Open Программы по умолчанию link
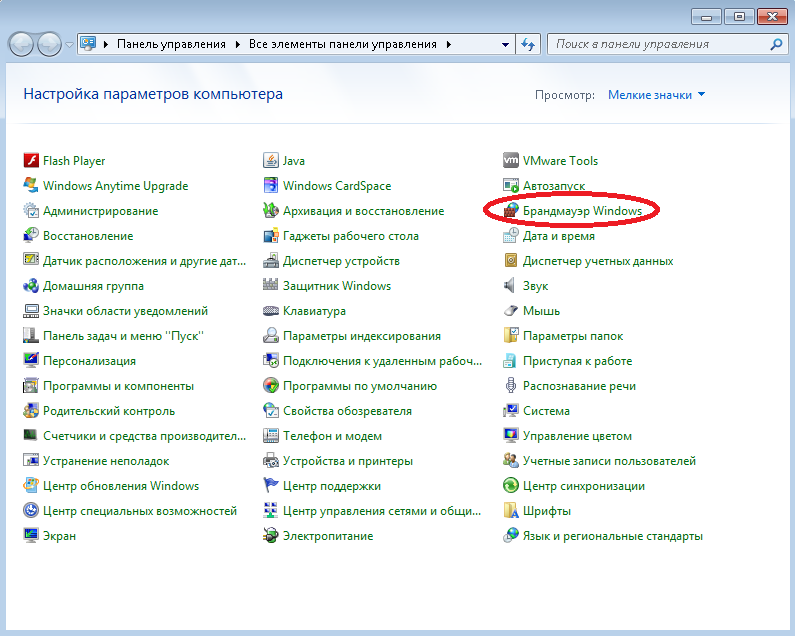Screen dimensions: 795x636 [x=359, y=386]
